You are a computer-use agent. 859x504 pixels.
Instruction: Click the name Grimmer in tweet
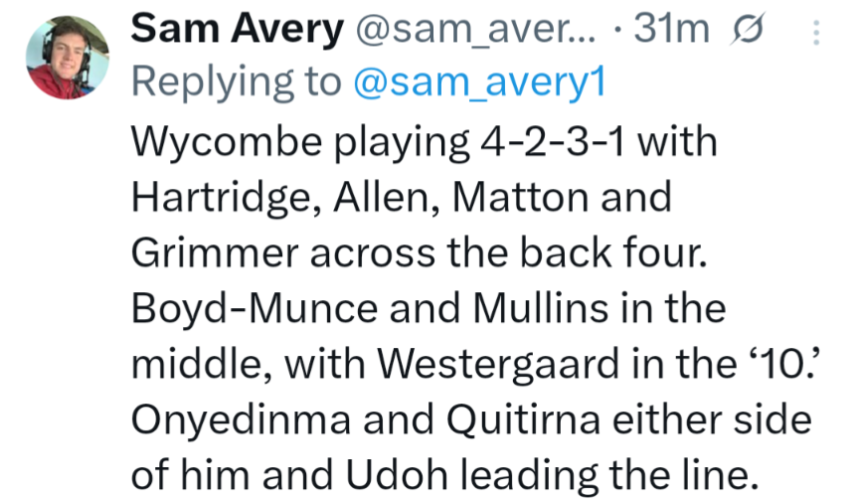215,252
